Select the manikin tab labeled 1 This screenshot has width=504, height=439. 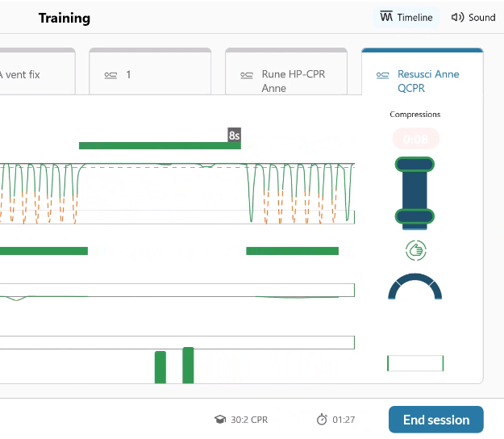click(149, 75)
